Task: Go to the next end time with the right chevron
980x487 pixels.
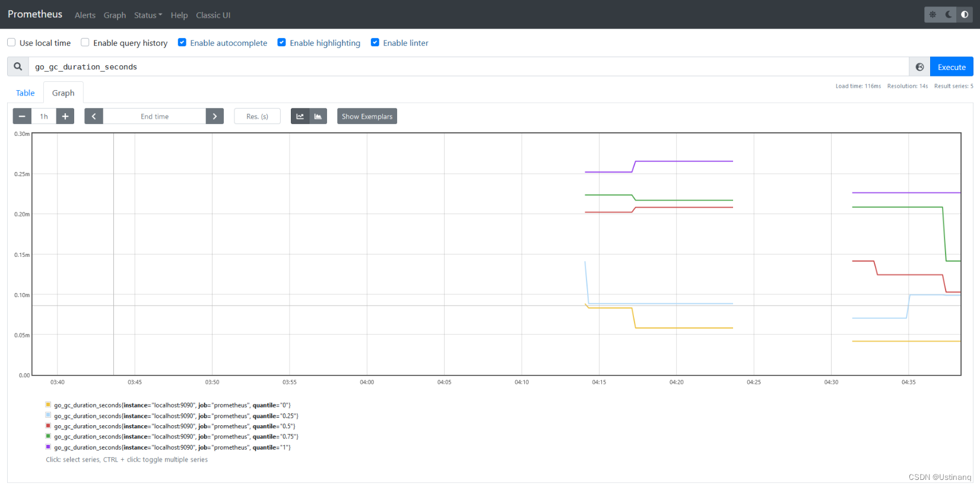Action: 215,116
